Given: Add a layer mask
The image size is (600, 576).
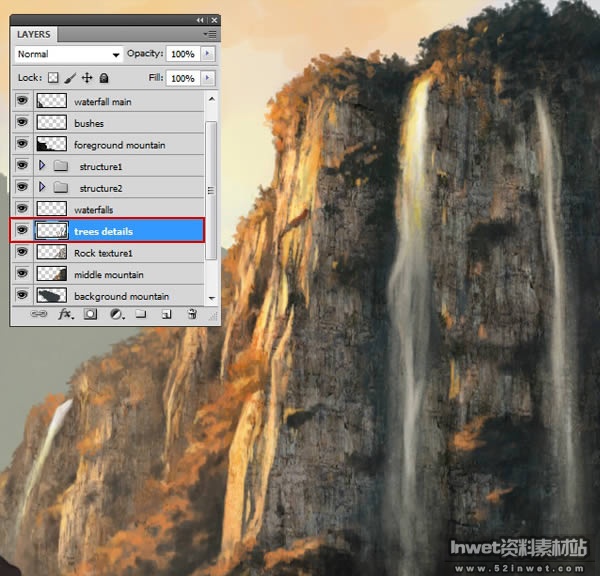Looking at the screenshot, I should coord(90,314).
